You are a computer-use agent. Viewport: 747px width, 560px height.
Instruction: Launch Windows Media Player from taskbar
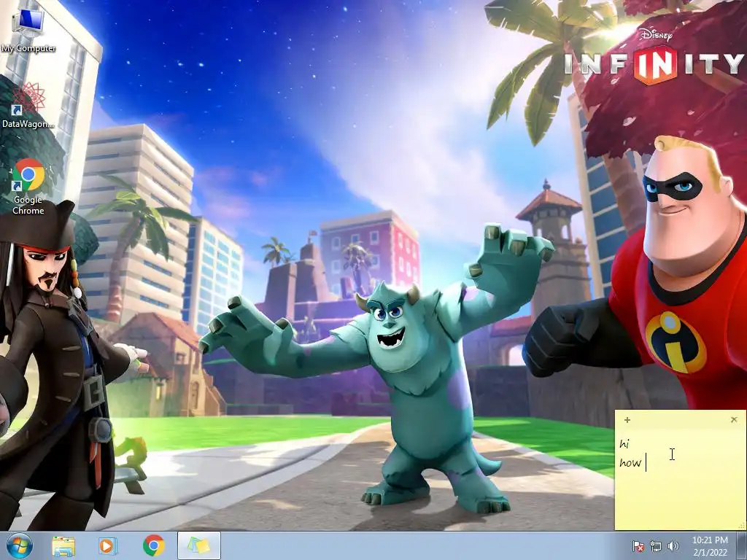coord(108,545)
